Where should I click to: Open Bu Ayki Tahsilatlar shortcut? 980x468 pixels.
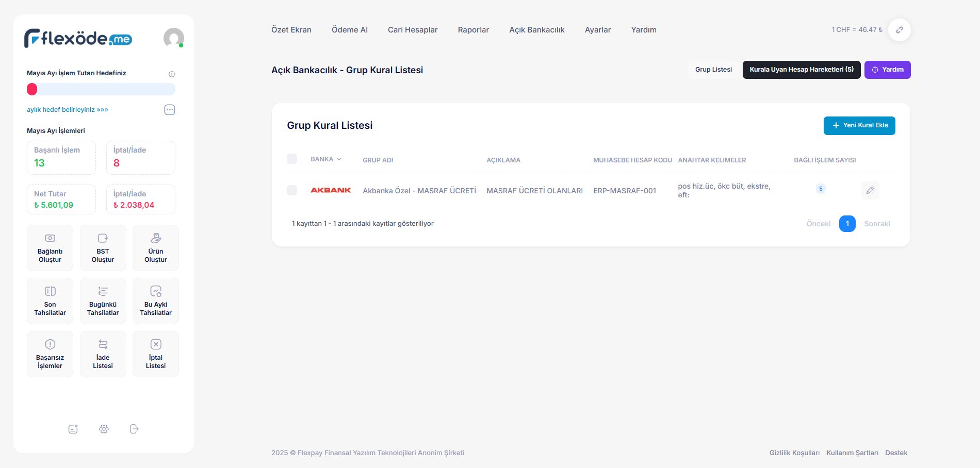point(156,301)
